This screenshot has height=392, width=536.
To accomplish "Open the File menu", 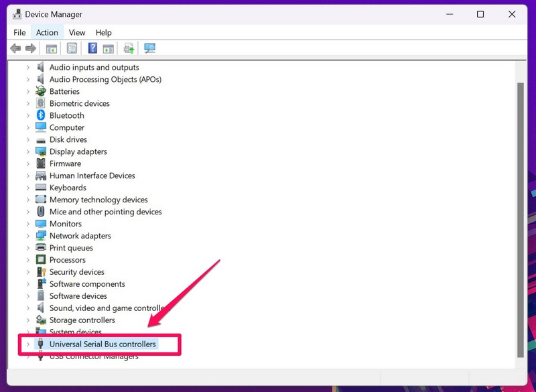I will pyautogui.click(x=19, y=32).
